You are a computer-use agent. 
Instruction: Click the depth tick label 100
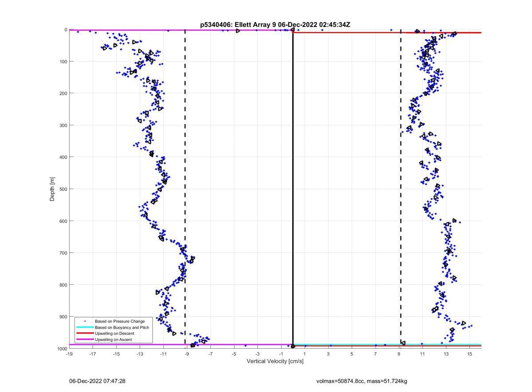63,62
